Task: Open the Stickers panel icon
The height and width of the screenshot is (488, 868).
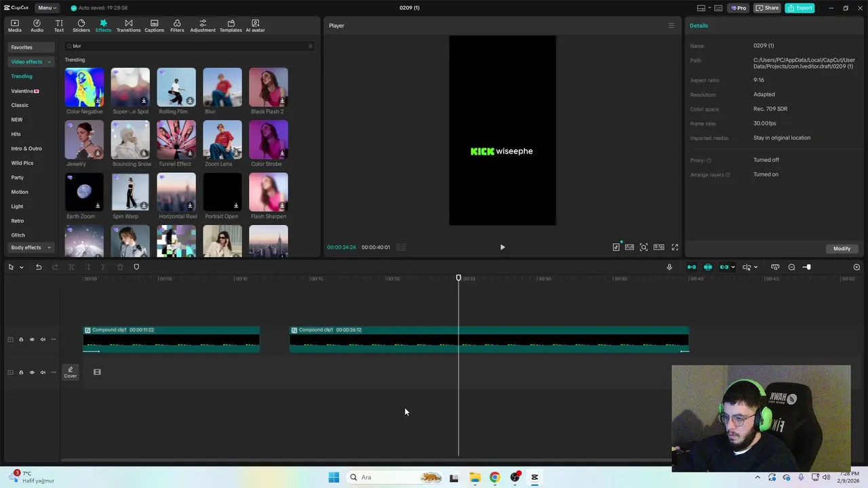Action: pyautogui.click(x=81, y=26)
